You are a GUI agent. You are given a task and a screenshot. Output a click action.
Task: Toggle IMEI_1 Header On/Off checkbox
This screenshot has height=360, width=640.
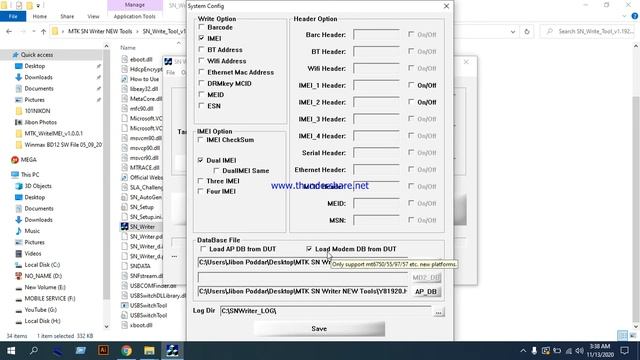point(411,85)
